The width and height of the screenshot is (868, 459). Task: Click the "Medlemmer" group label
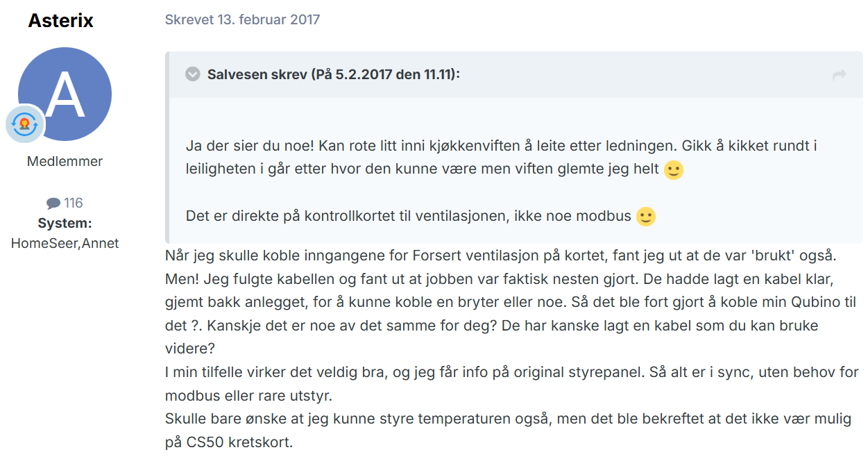[x=65, y=161]
